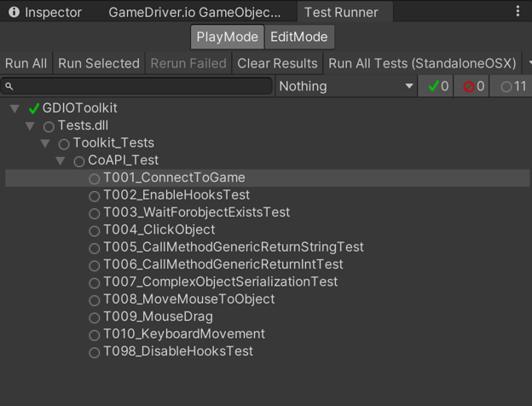Switch to the Inspector tab
The image size is (532, 406).
coord(45,13)
